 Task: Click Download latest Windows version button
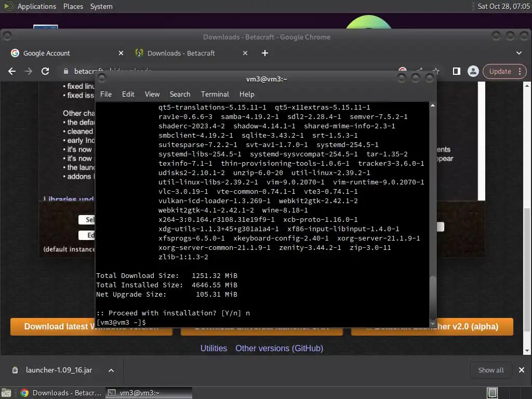tap(91, 327)
